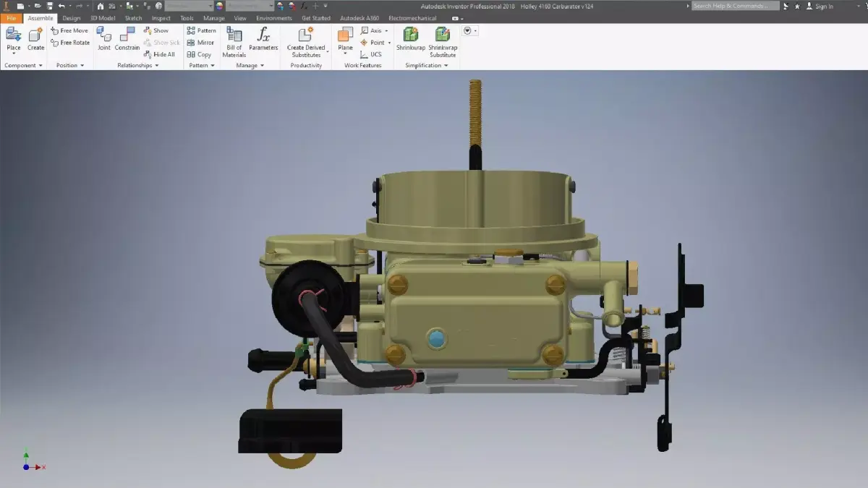Switch to the Environments tab

point(274,18)
